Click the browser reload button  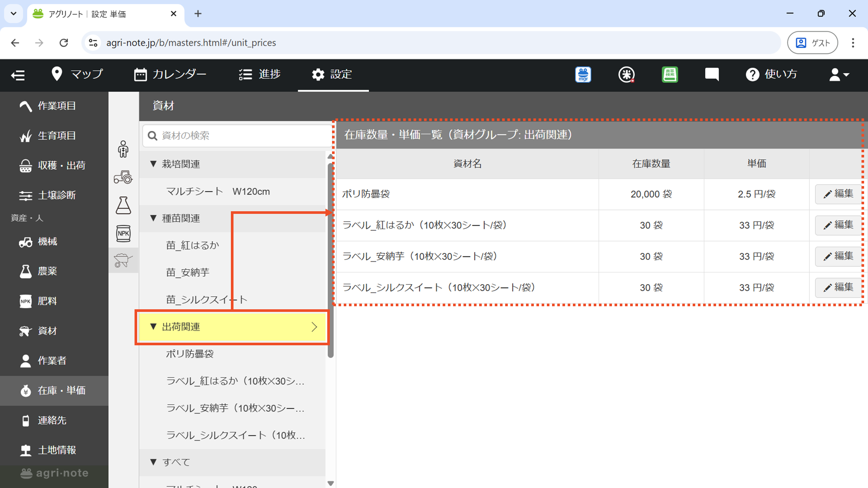(x=64, y=43)
